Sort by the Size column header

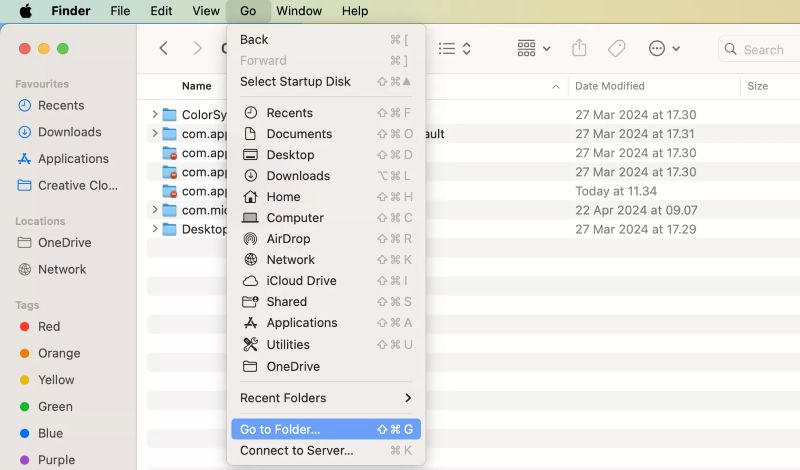pos(758,86)
